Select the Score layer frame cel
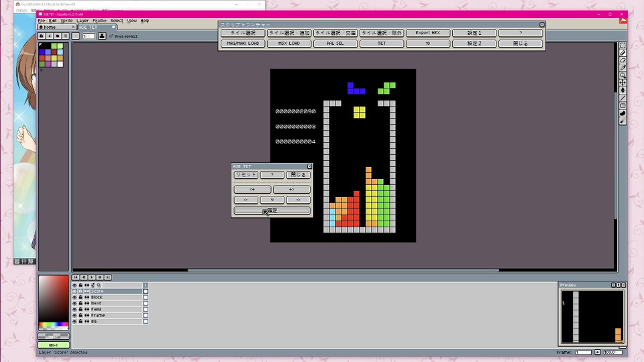This screenshot has width=644, height=362. click(x=146, y=292)
